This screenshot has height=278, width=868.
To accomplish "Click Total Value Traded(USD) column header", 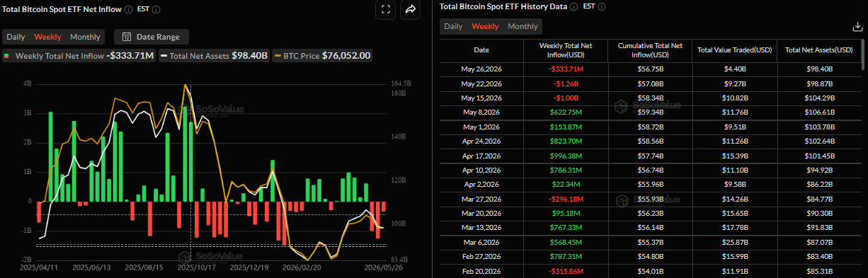I will coord(734,50).
